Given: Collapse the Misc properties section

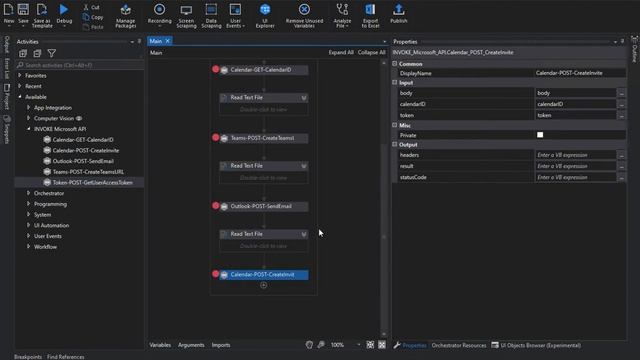Looking at the screenshot, I should pyautogui.click(x=395, y=125).
